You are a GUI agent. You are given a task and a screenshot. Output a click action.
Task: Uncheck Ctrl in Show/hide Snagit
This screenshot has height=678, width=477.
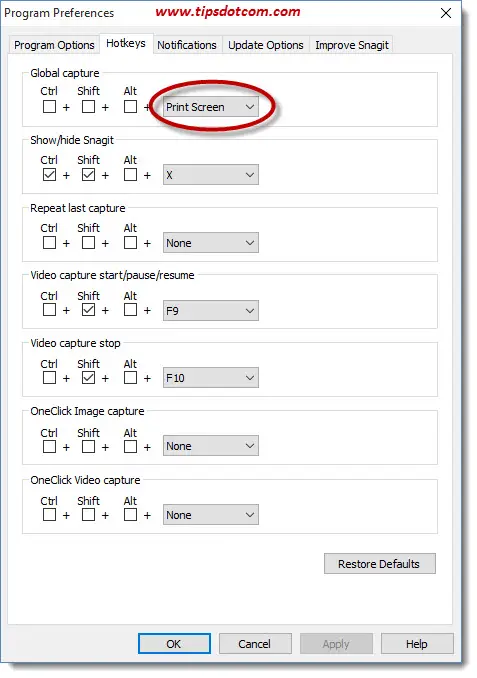click(x=49, y=175)
